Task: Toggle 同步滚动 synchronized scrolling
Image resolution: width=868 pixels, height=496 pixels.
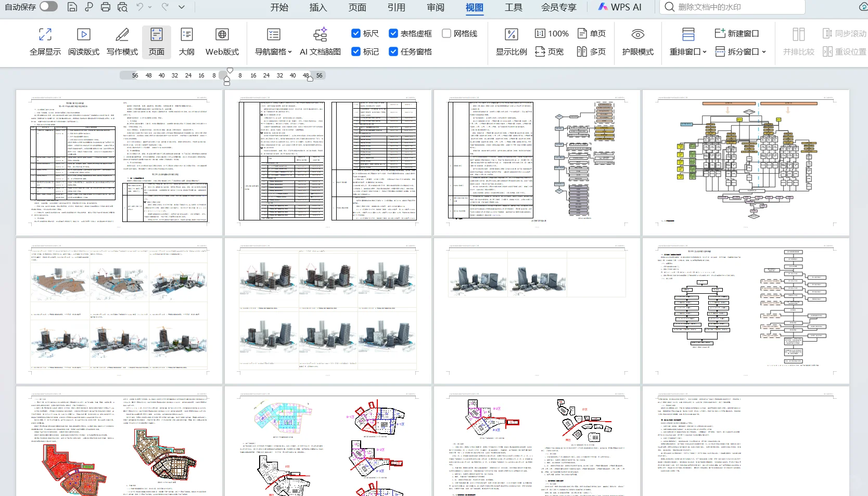Action: [x=845, y=33]
